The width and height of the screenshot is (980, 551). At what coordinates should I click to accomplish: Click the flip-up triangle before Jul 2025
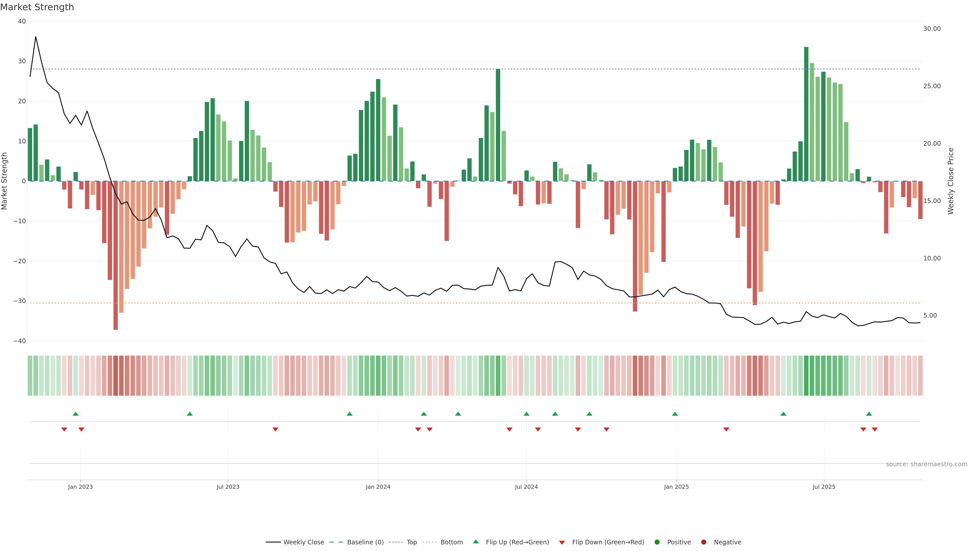tap(783, 414)
